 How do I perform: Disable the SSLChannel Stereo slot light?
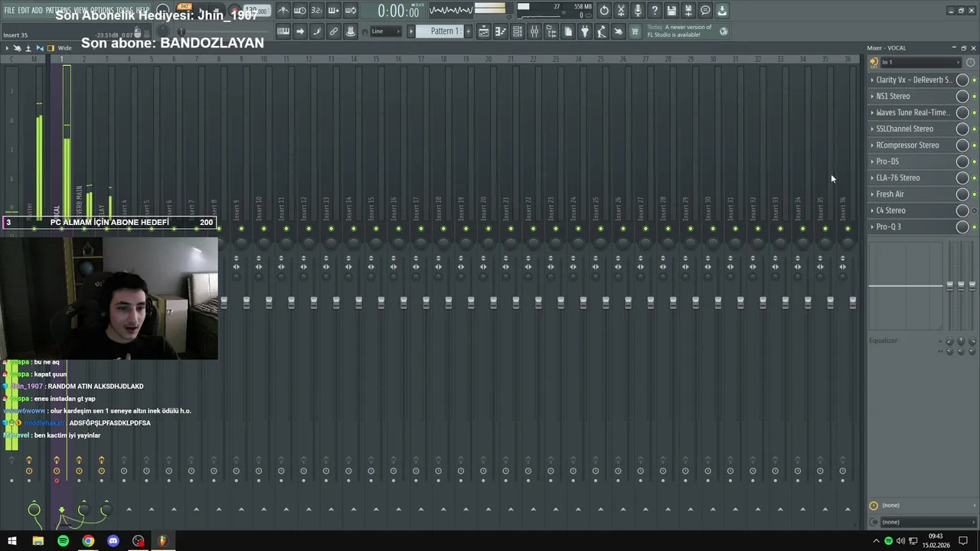coord(974,129)
